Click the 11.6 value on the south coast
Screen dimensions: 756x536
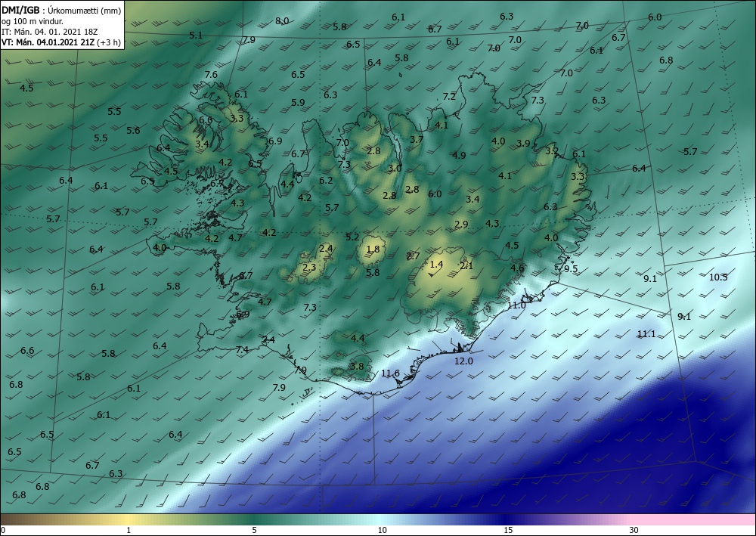390,373
